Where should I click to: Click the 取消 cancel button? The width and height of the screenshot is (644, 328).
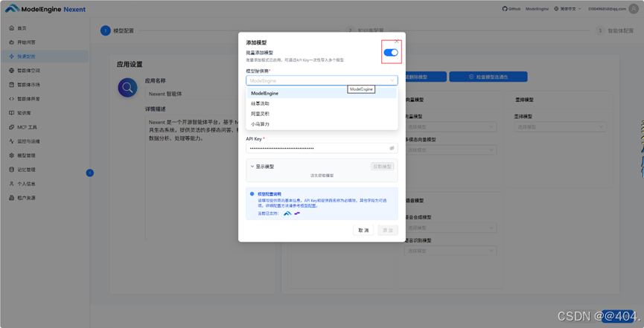click(363, 231)
